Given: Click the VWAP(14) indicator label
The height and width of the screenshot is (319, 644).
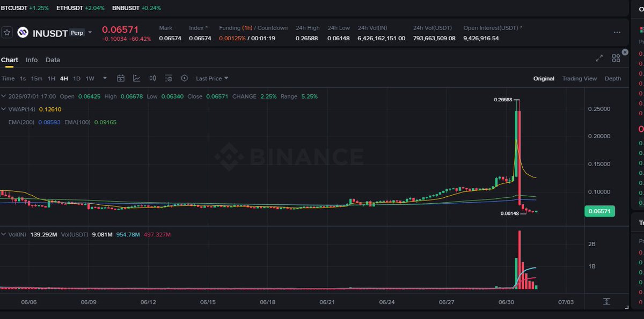Looking at the screenshot, I should pos(23,109).
